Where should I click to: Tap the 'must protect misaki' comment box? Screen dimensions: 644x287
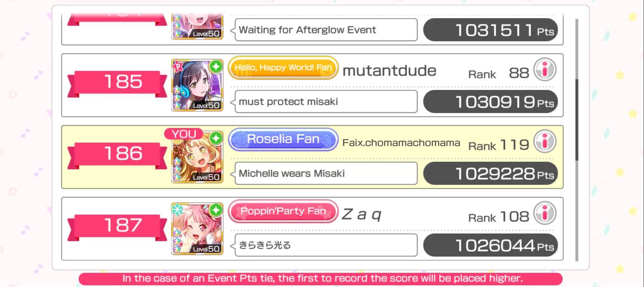326,101
